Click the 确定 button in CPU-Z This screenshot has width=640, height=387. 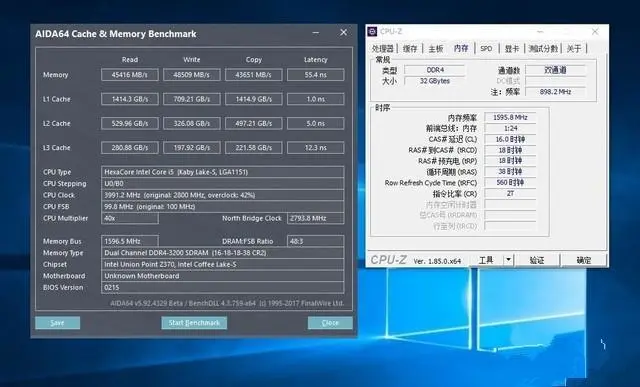pyautogui.click(x=584, y=260)
